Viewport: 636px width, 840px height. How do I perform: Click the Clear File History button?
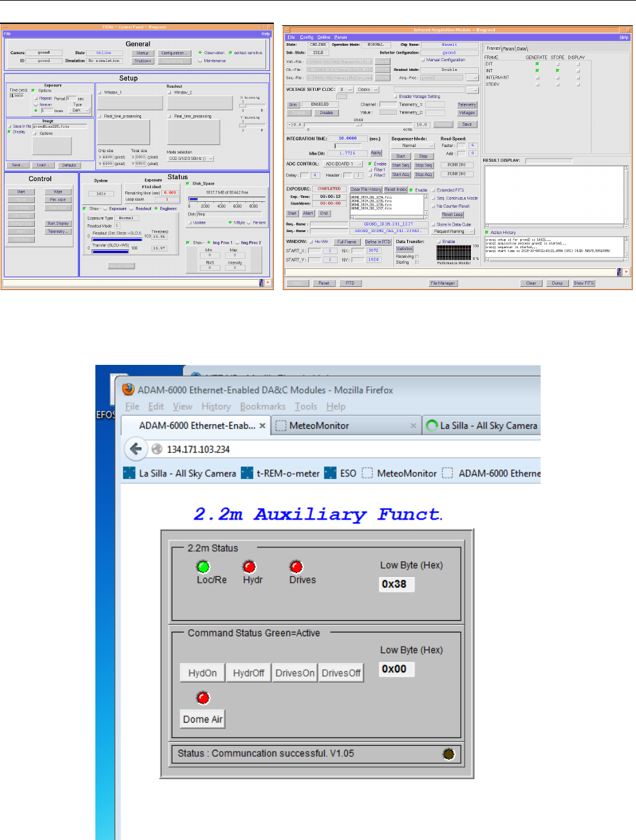point(366,190)
